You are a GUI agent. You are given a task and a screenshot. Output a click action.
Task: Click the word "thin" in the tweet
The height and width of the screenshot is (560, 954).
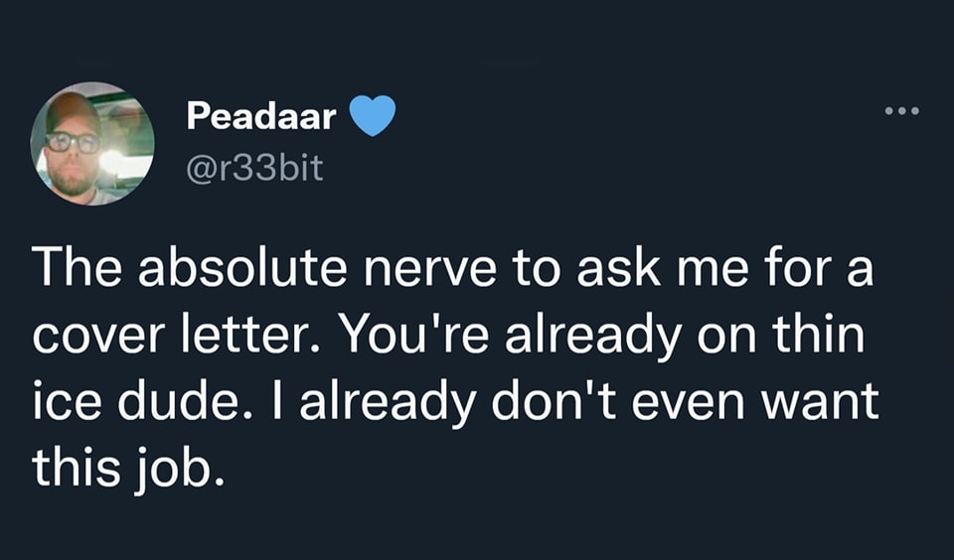click(822, 337)
